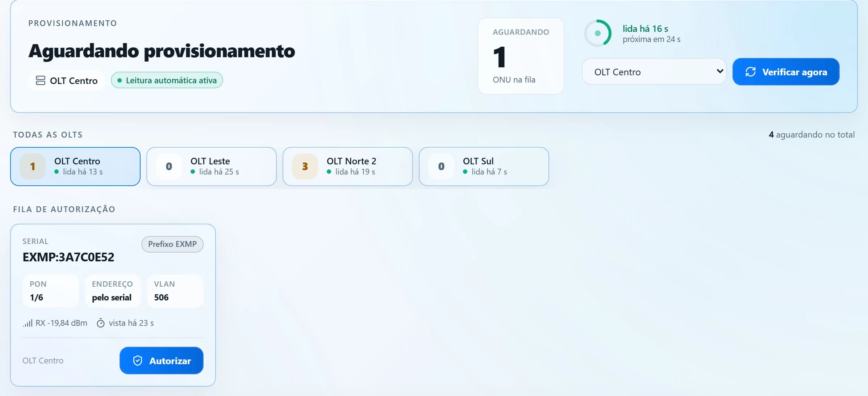Screen dimensions: 868x396
Task: Click the Prefixo EXMP tag
Action: coord(172,244)
